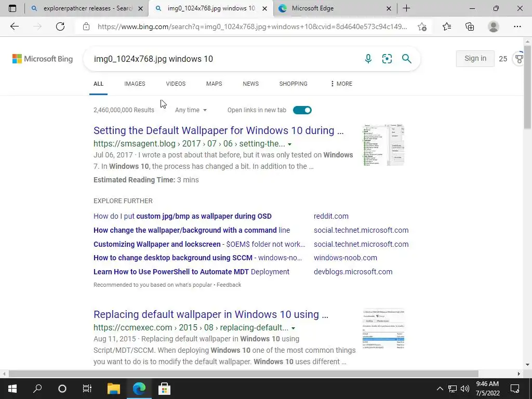Open ccmexec.com result thumbnail image
This screenshot has height=399, width=532.
click(x=383, y=329)
